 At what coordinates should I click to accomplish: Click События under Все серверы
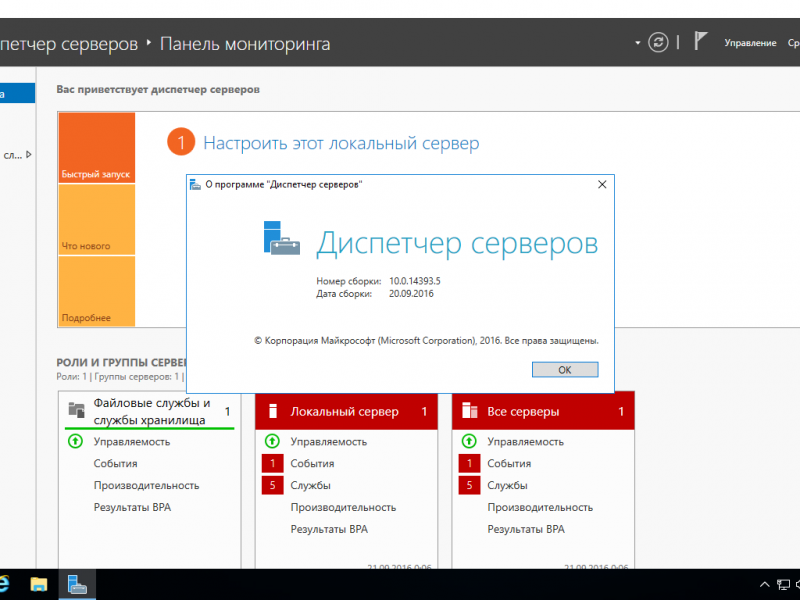(x=509, y=464)
